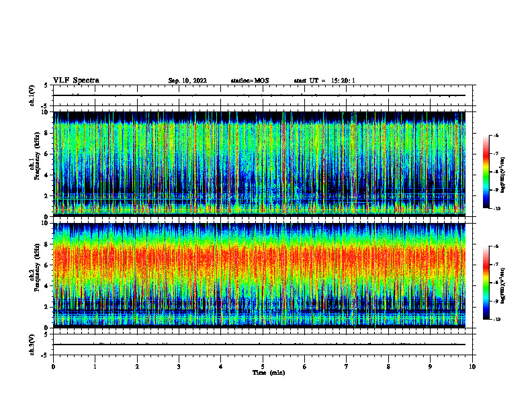This screenshot has height=411, width=532.
Task: Click the "ch.3(V)" axis label
Action: click(x=32, y=345)
